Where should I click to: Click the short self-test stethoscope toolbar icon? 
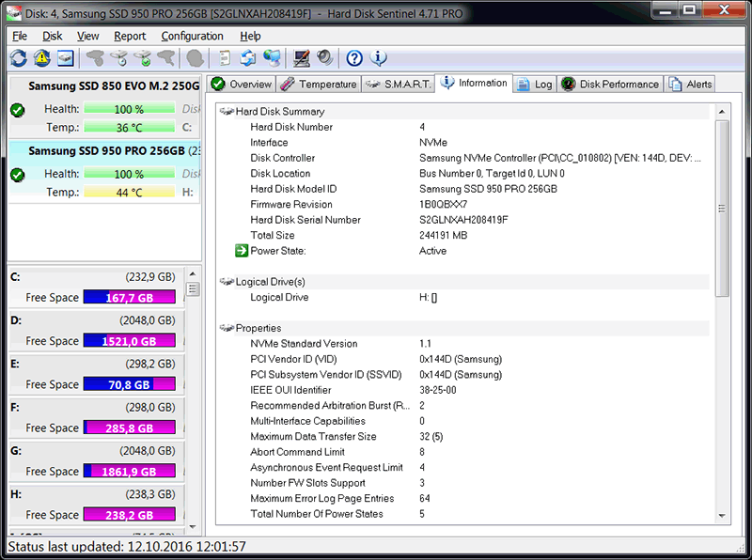[x=96, y=58]
